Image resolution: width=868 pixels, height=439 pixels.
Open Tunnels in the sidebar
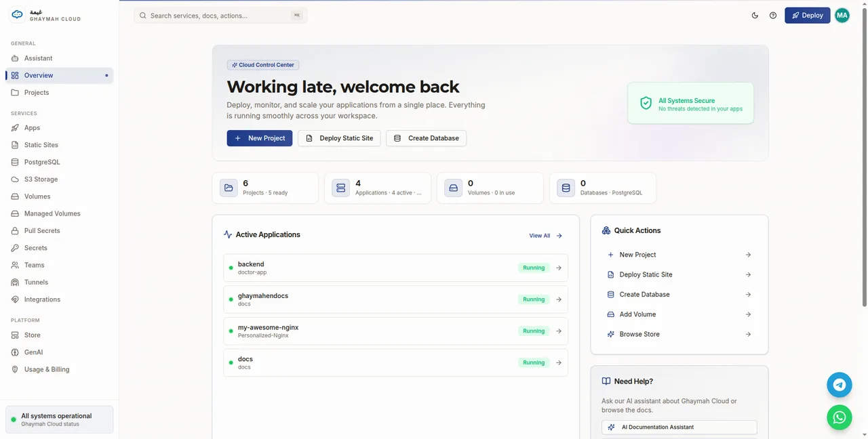(59, 282)
